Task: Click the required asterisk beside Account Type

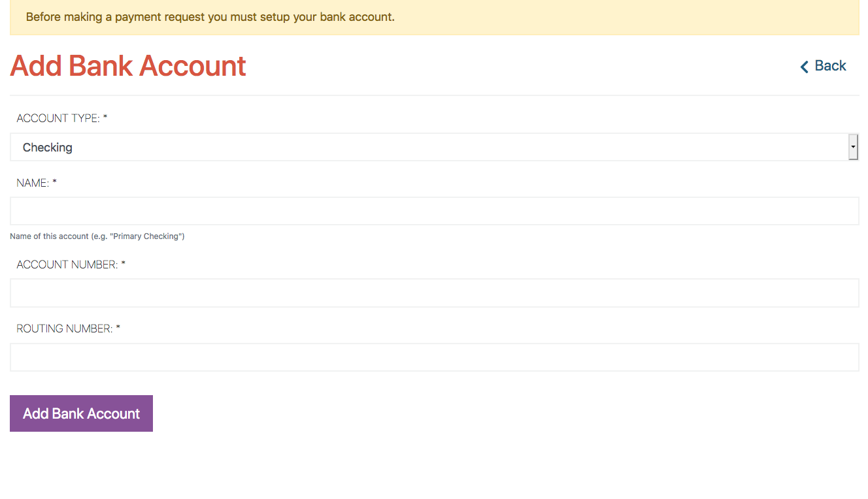Action: tap(105, 118)
